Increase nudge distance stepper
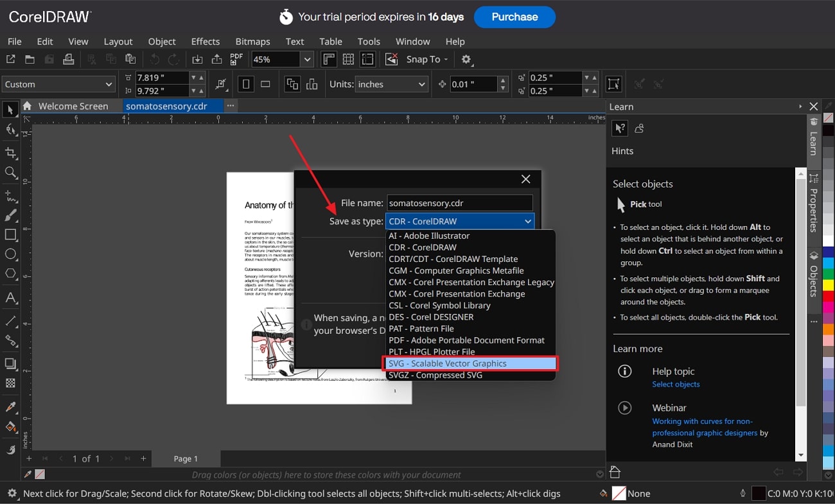The image size is (835, 504). click(503, 80)
